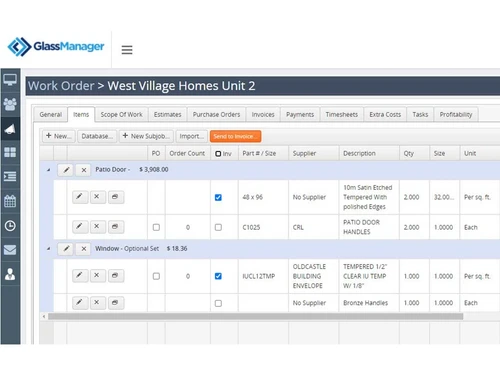Click the Part # / Size column header
Screen dimensions: 500x375
point(263,153)
